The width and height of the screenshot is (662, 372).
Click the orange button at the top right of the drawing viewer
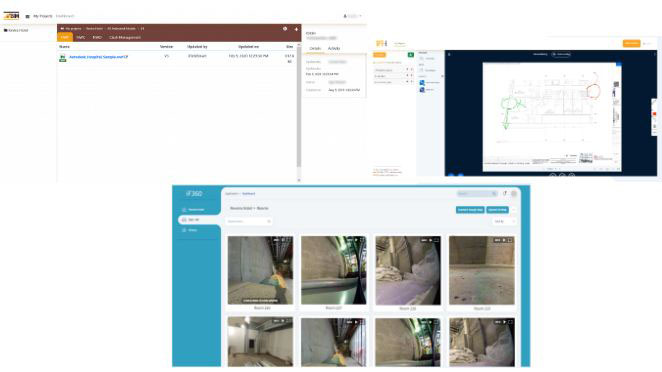631,43
